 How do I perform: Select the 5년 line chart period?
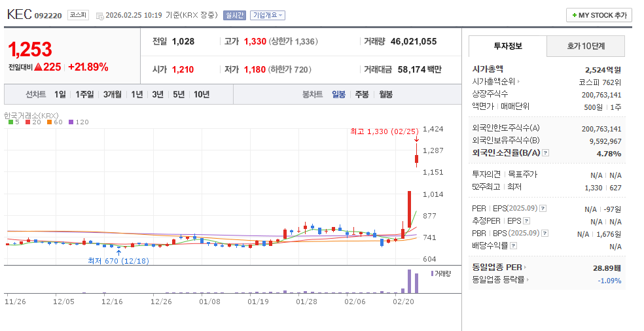click(179, 94)
